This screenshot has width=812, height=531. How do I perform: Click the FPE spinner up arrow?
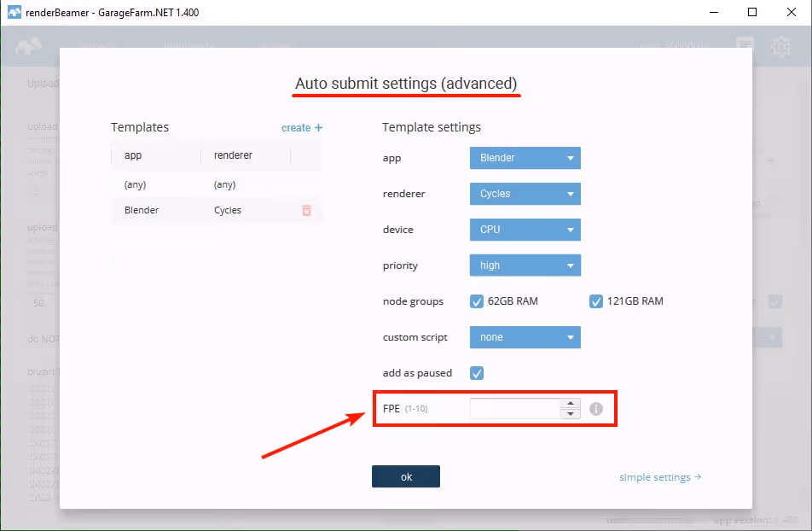[x=570, y=404]
